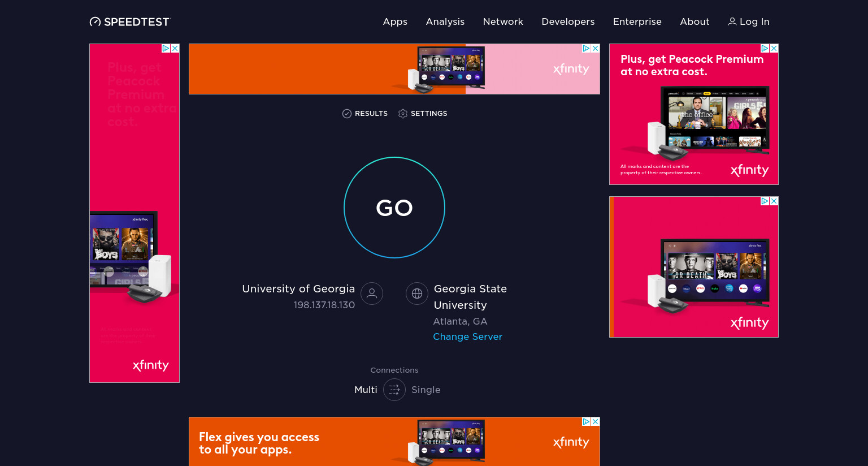
Task: Click AdChoices icon on left sidebar ad
Action: pyautogui.click(x=166, y=49)
